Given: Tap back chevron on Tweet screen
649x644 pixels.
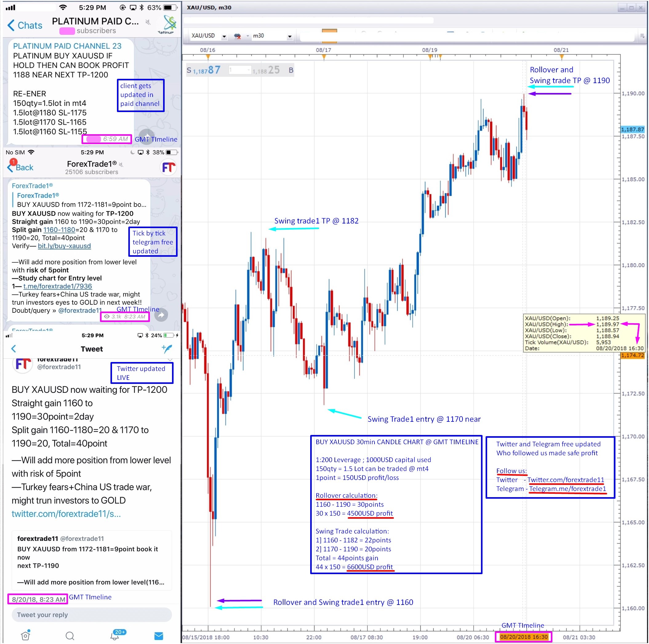Looking at the screenshot, I should [14, 348].
